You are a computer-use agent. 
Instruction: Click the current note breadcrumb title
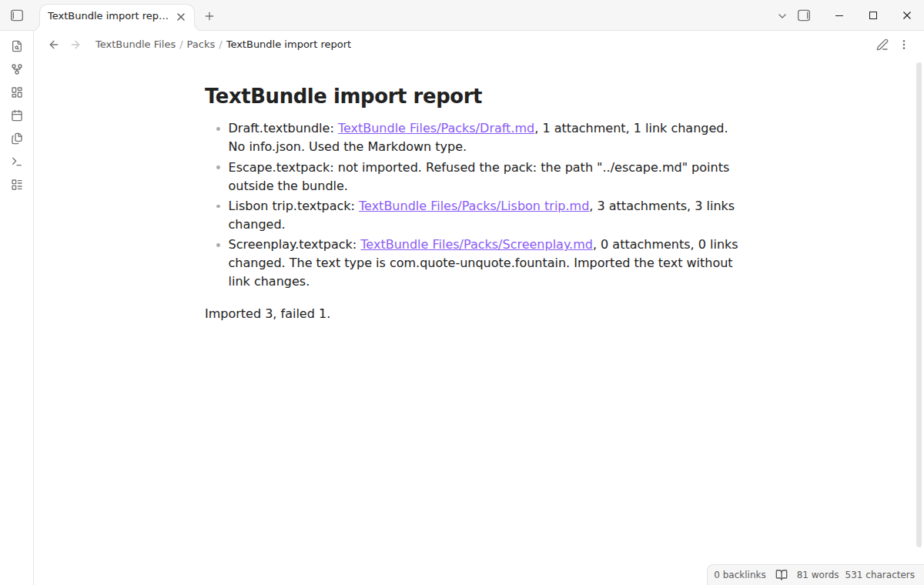pos(289,45)
